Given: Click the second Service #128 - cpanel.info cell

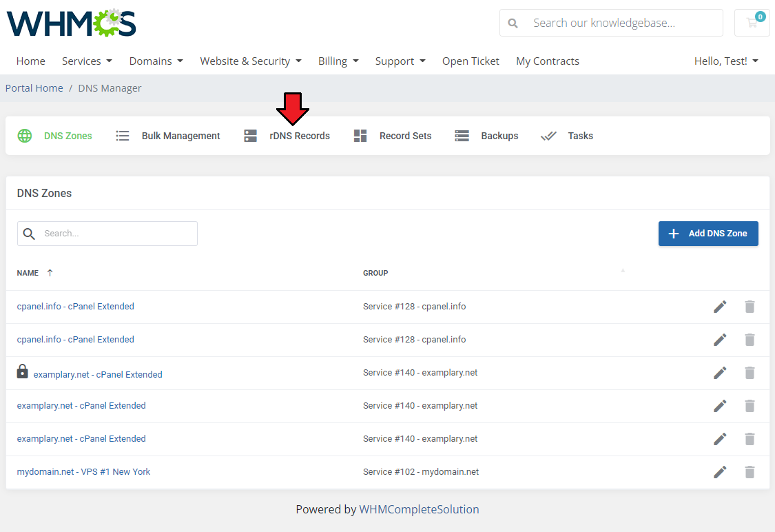Looking at the screenshot, I should 414,340.
